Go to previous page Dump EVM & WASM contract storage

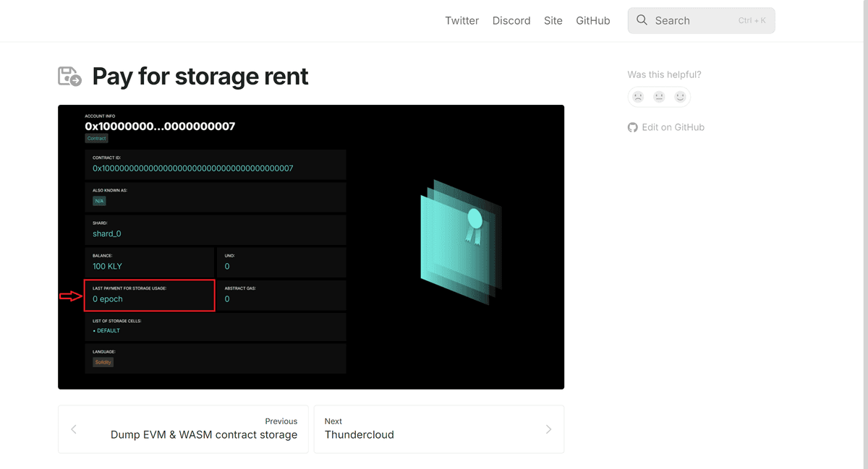point(203,434)
